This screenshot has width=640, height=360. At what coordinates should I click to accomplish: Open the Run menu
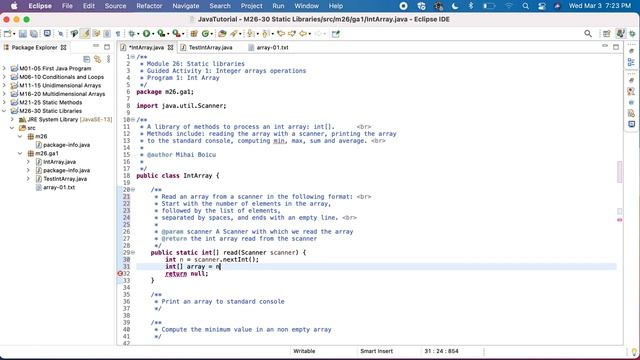(278, 6)
